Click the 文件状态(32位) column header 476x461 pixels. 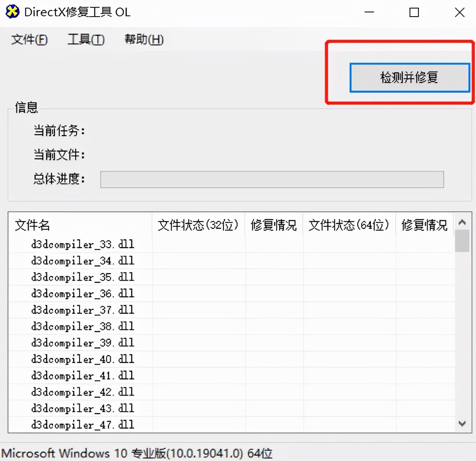(x=198, y=225)
